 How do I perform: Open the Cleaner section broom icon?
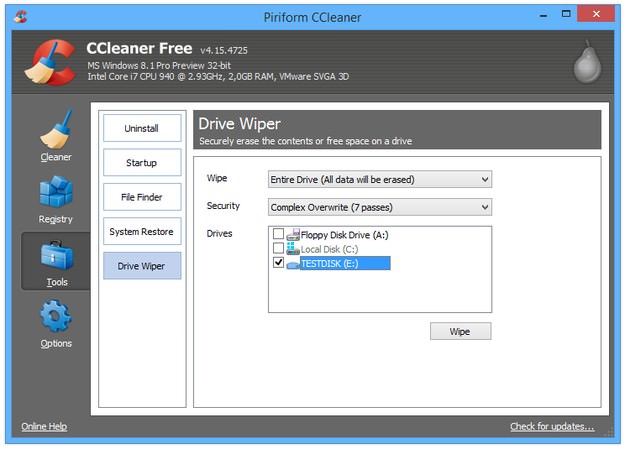[x=57, y=129]
